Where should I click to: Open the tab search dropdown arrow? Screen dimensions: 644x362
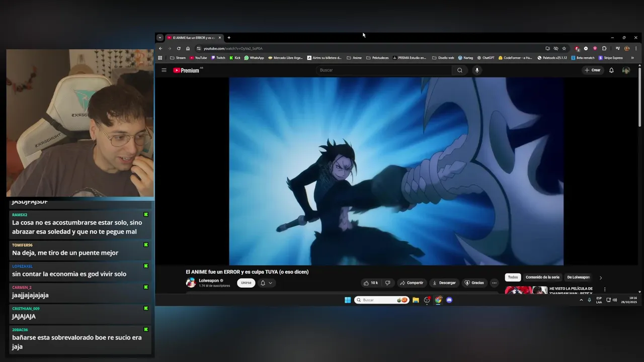(160, 38)
